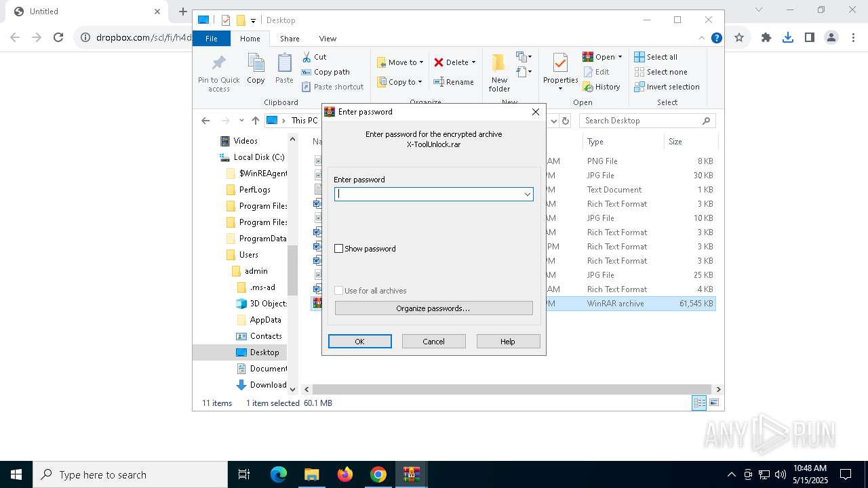Click the Copy ribbon icon
Image resolution: width=868 pixels, height=488 pixels.
256,69
